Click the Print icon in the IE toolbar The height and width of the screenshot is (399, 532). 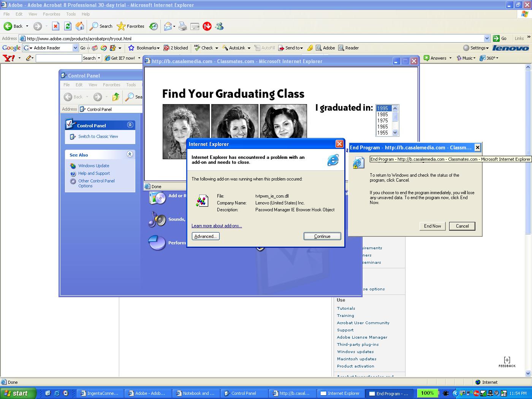click(183, 26)
